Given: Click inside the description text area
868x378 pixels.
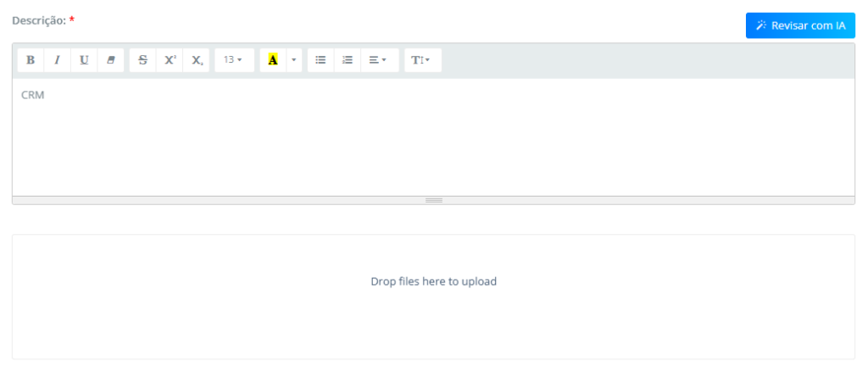Looking at the screenshot, I should (x=432, y=144).
